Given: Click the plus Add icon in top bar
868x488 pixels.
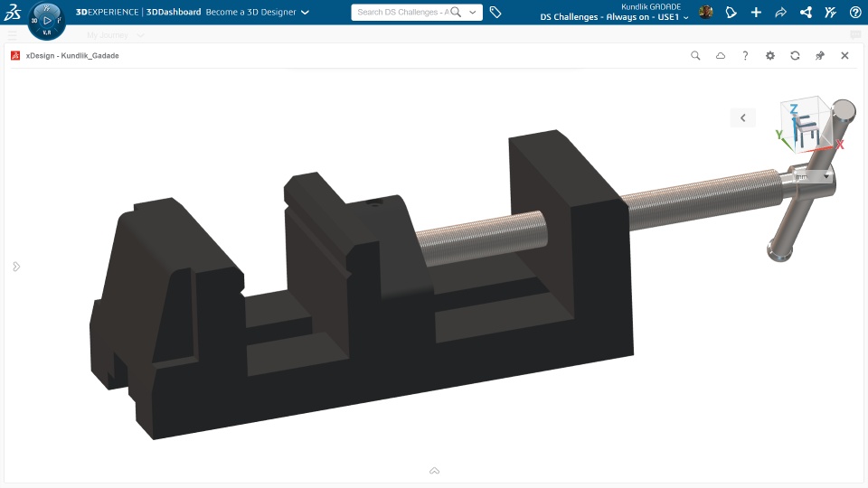Looking at the screenshot, I should [x=756, y=12].
